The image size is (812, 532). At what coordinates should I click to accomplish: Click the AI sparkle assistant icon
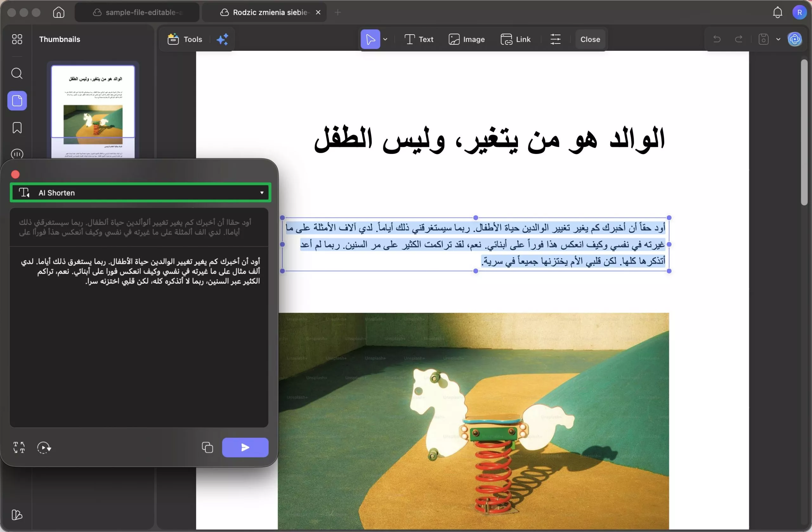(222, 39)
